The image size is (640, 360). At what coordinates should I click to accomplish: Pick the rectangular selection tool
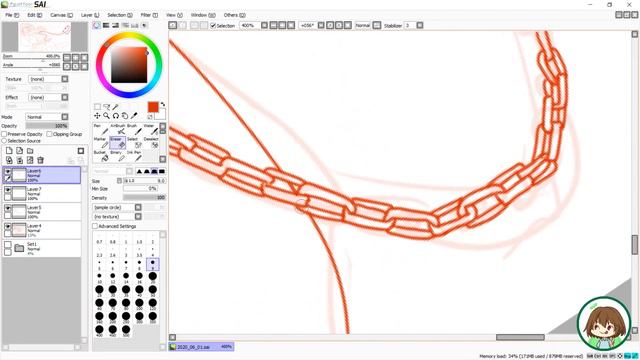click(97, 107)
